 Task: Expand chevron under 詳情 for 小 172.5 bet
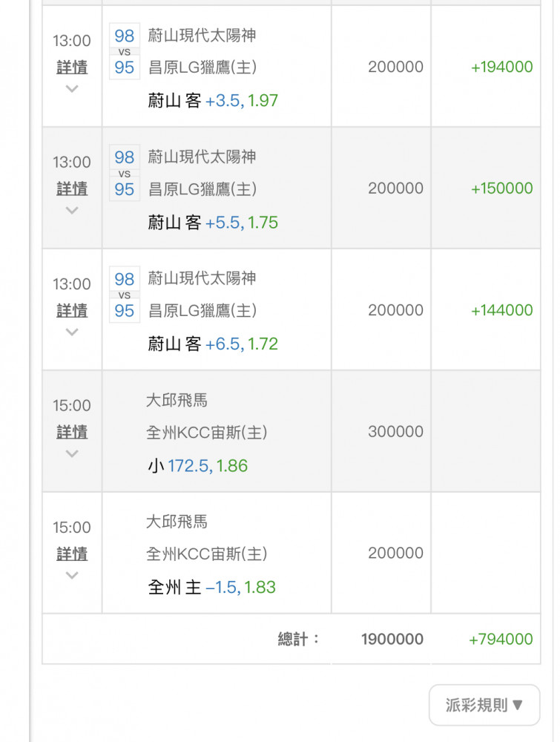coord(72,454)
